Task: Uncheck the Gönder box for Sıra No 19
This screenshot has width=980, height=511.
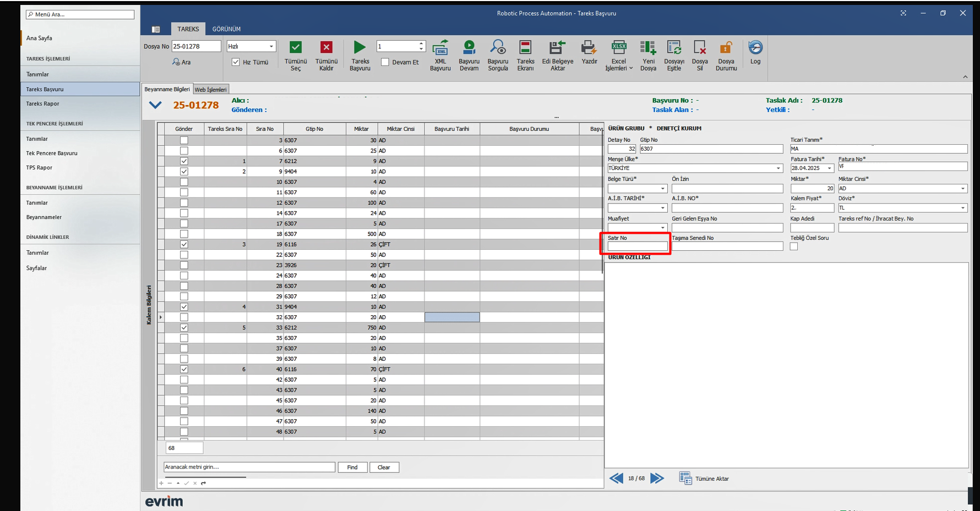Action: click(x=184, y=244)
